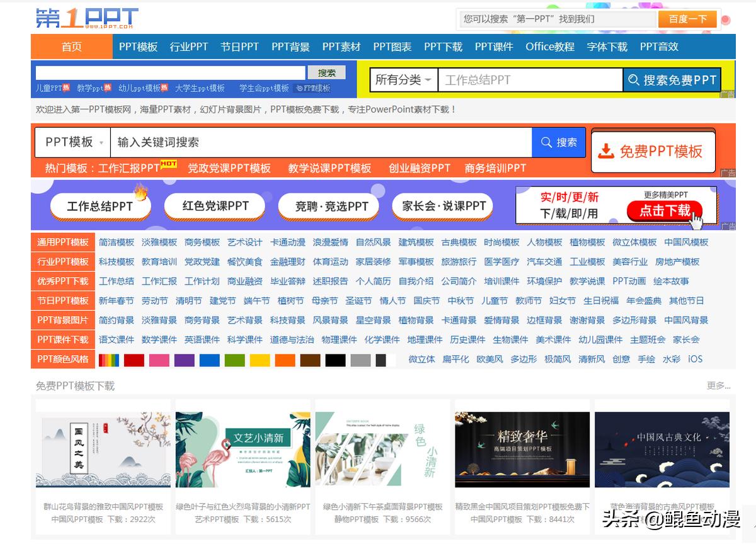Click the download icon on 免费PPT模板 button
Screen dimensions: 756x544
[x=605, y=151]
